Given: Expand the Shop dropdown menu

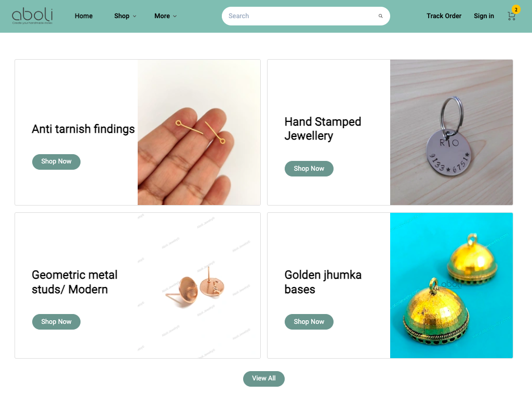Looking at the screenshot, I should 125,16.
